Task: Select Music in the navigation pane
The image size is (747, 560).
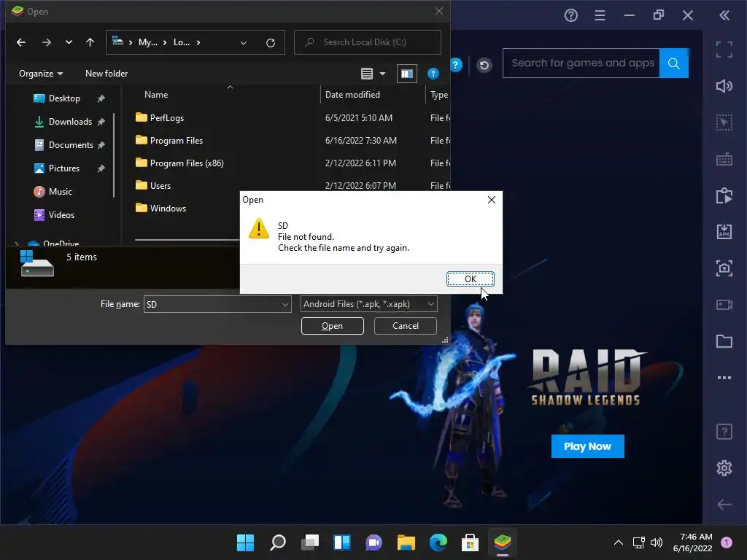Action: 60,192
